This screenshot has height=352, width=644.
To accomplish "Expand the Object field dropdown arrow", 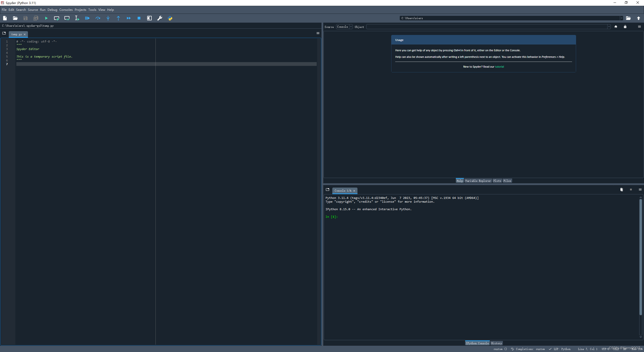I will (609, 27).
